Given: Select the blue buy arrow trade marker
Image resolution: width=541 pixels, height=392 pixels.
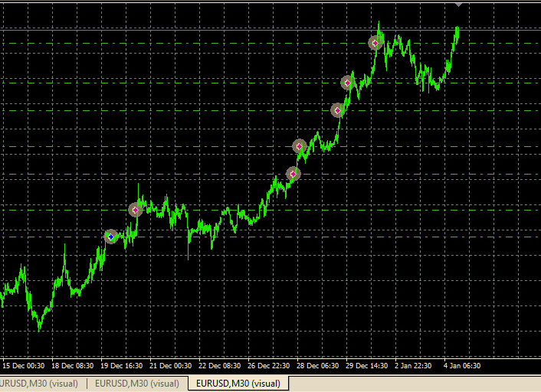Looking at the screenshot, I should (111, 237).
